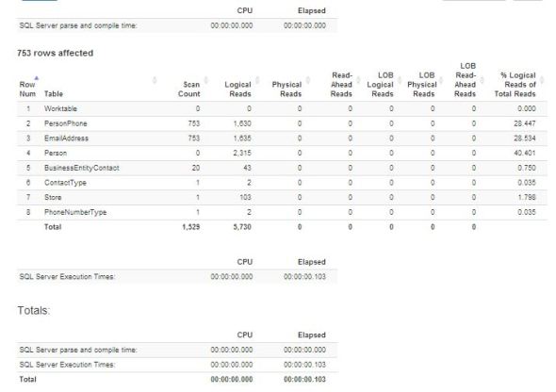556x392 pixels.
Task: Click top SQL Server parse and compile time
Action: click(x=78, y=25)
